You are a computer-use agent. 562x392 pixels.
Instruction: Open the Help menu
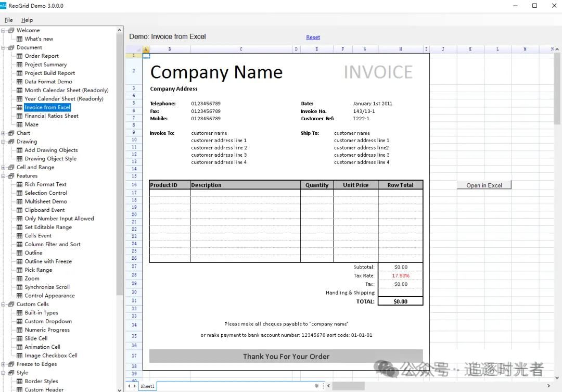(x=27, y=20)
